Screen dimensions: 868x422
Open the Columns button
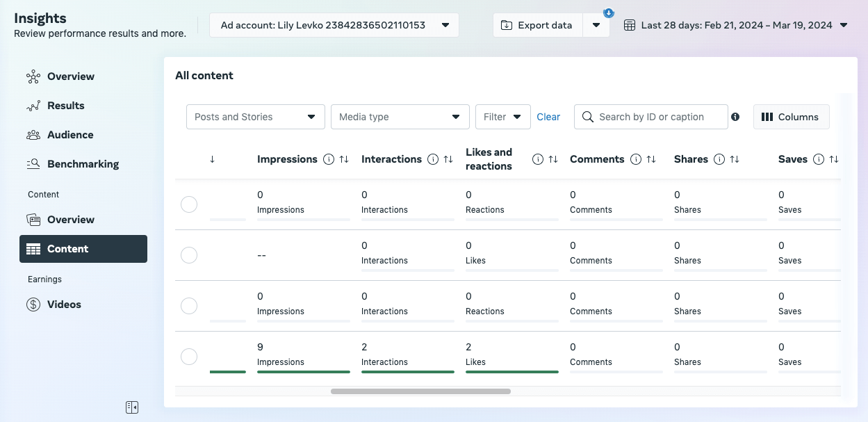point(791,117)
